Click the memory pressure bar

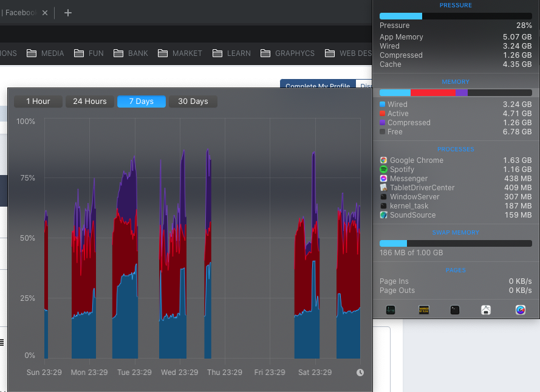456,16
